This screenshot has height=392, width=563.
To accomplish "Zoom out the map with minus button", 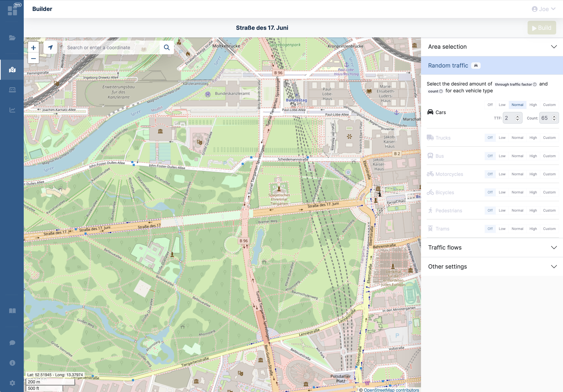I will (x=34, y=58).
